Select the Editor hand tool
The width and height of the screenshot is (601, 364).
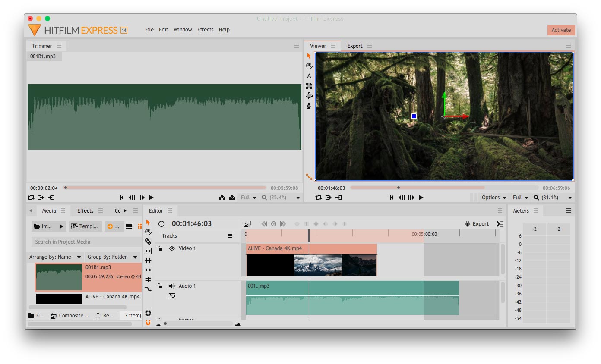pyautogui.click(x=148, y=232)
